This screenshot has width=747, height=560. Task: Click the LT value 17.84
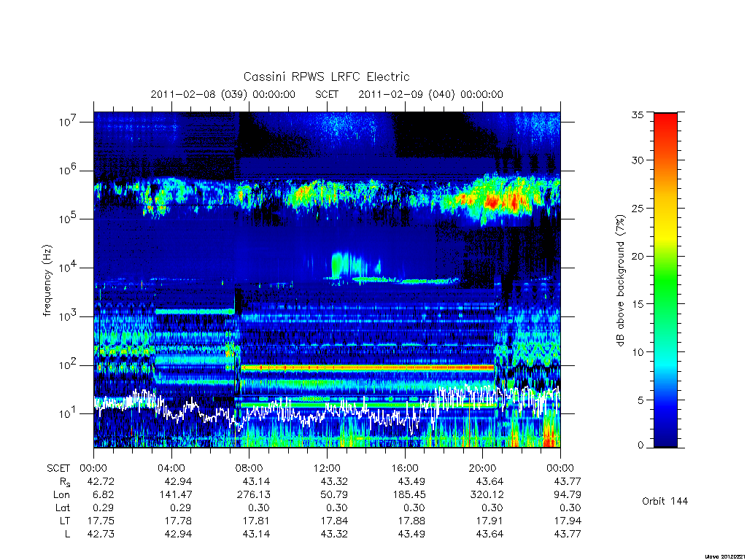click(334, 521)
